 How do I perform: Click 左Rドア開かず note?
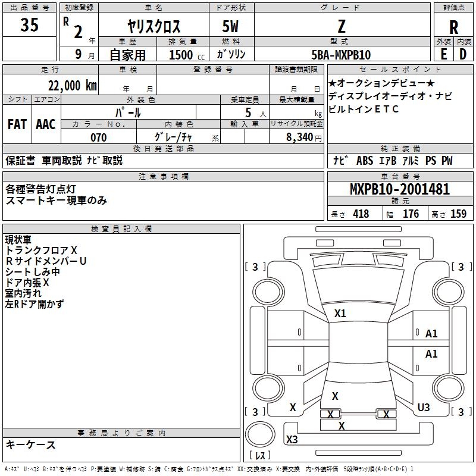[35, 304]
